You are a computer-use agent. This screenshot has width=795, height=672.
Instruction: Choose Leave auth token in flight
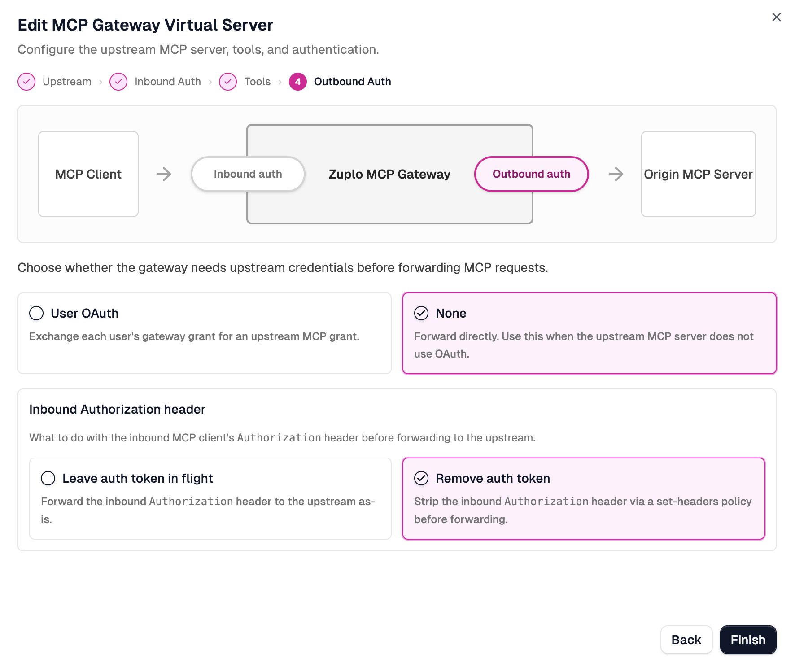[210, 498]
